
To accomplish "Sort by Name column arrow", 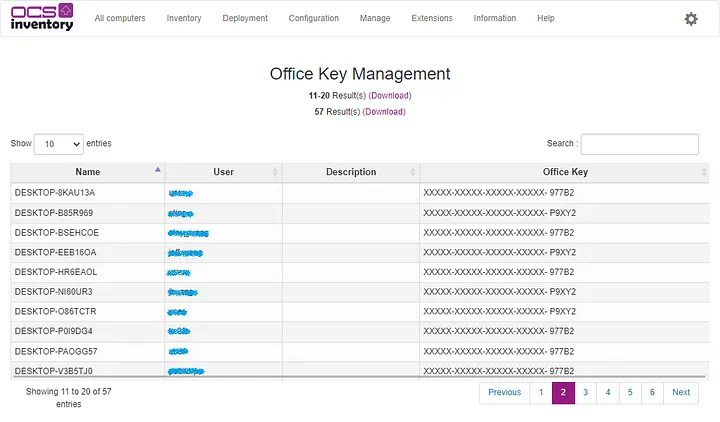I will click(158, 170).
